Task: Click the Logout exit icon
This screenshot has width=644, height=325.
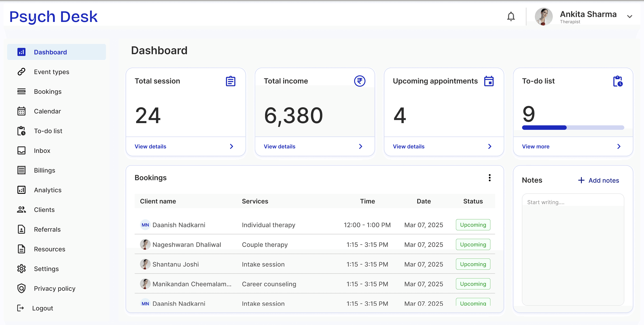Action: tap(21, 308)
